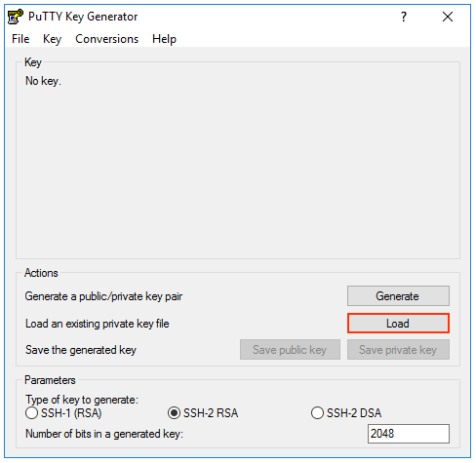Click the question mark help icon
Image resolution: width=476 pixels, height=463 pixels.
[404, 17]
